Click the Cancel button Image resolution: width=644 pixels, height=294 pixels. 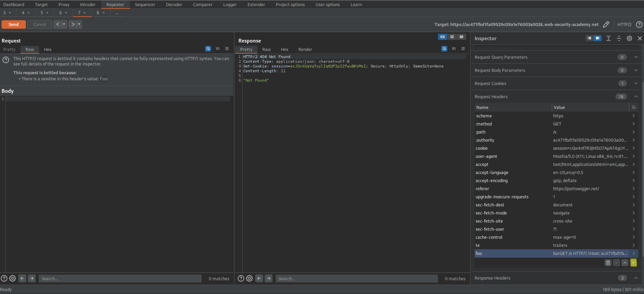point(39,24)
